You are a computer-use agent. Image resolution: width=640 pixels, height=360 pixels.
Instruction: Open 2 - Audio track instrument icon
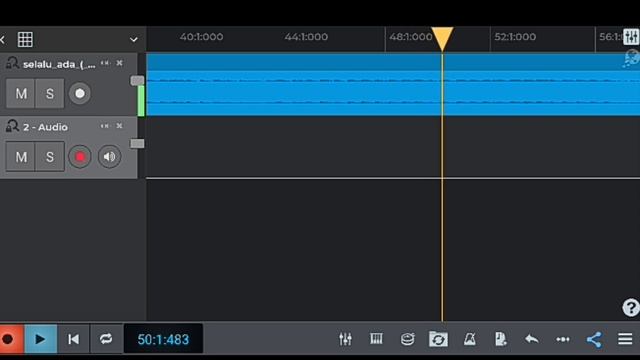click(12, 126)
